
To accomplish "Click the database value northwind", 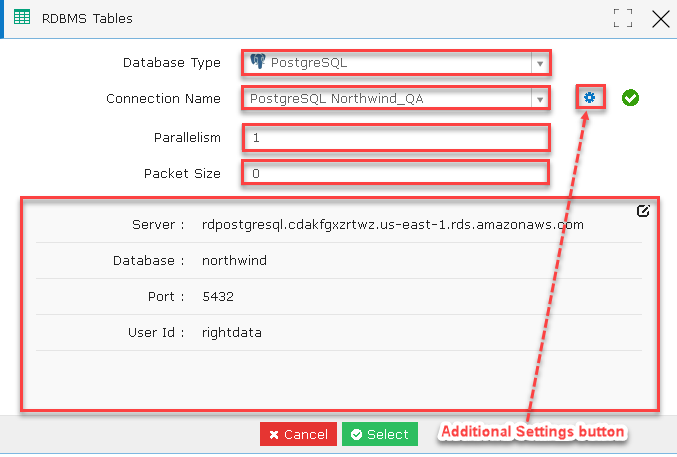I will (234, 260).
